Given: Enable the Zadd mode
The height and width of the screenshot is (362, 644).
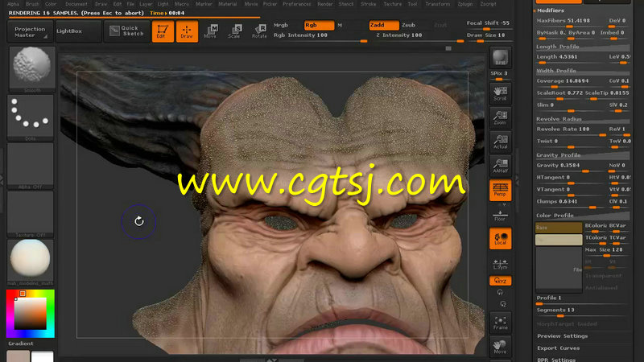Looking at the screenshot, I should click(384, 25).
